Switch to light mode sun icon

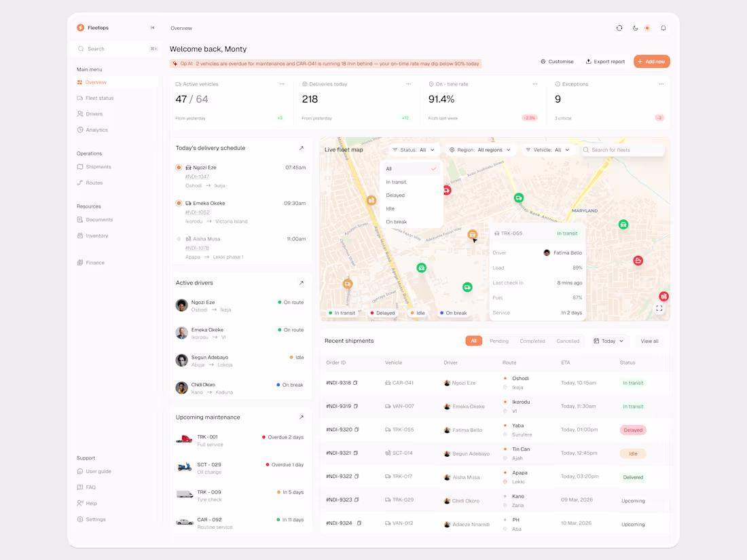tap(647, 28)
